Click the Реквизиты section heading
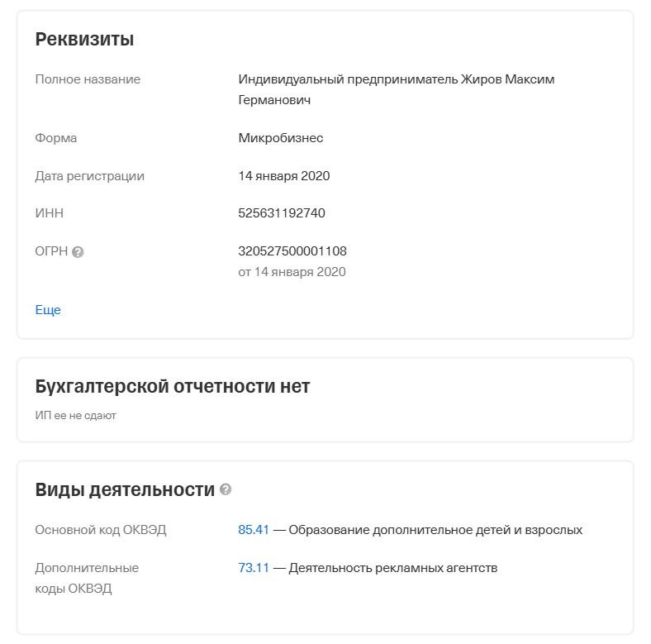The height and width of the screenshot is (644, 651). 84,39
